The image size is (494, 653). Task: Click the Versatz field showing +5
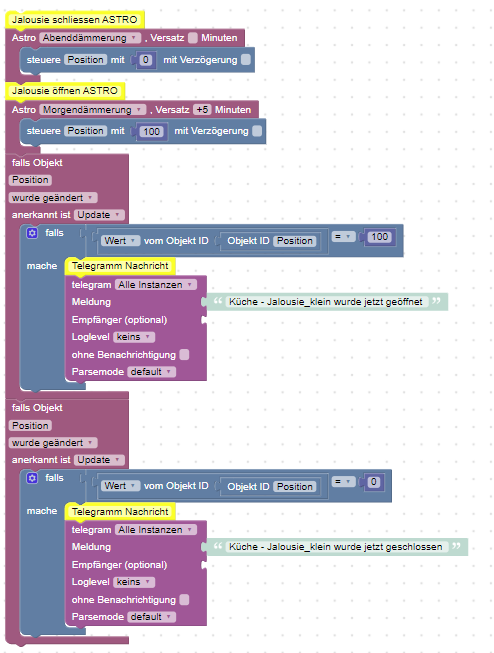click(x=202, y=110)
